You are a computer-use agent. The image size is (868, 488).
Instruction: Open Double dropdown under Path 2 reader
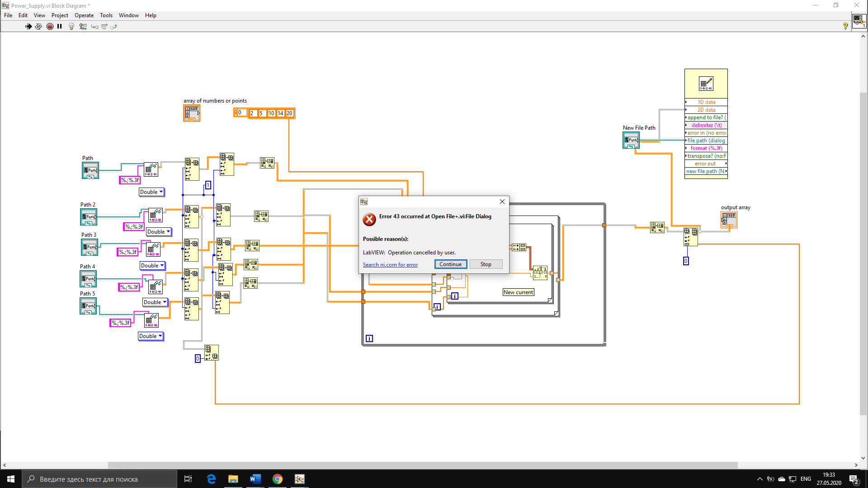(159, 232)
